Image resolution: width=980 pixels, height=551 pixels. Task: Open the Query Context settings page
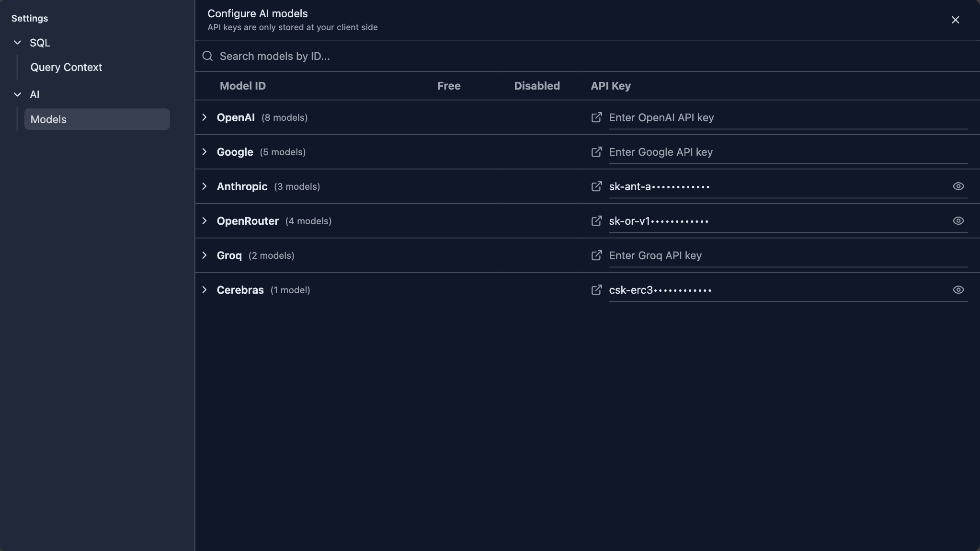point(66,67)
